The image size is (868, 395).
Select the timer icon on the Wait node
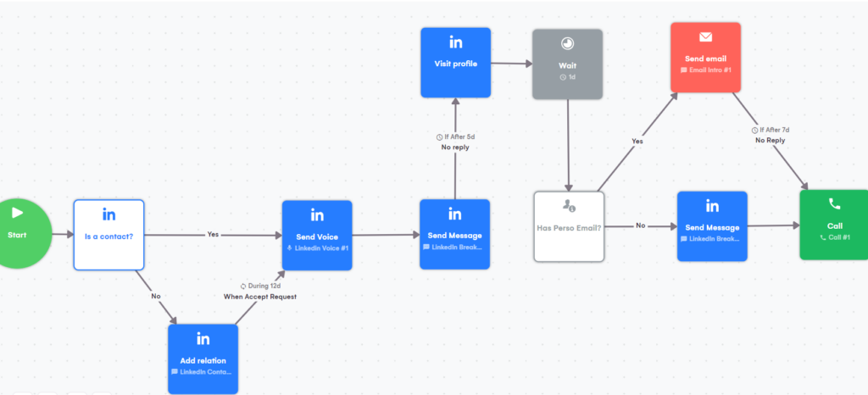567,43
